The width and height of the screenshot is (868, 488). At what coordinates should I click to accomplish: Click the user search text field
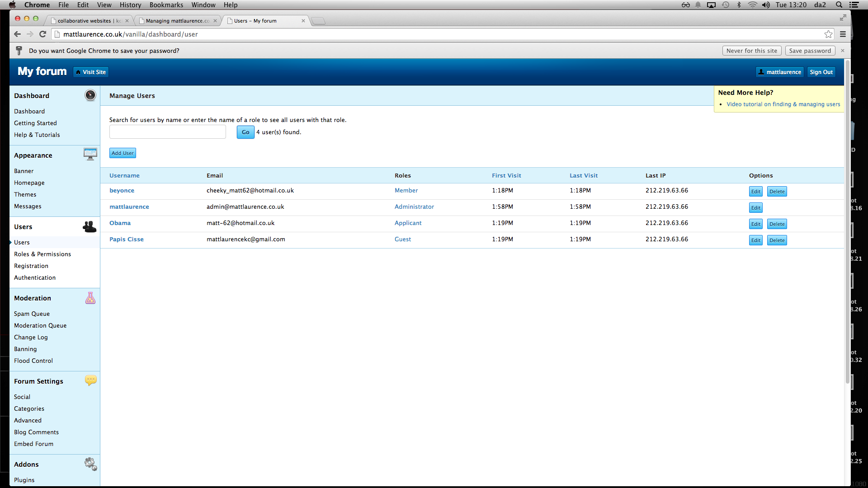tap(167, 132)
